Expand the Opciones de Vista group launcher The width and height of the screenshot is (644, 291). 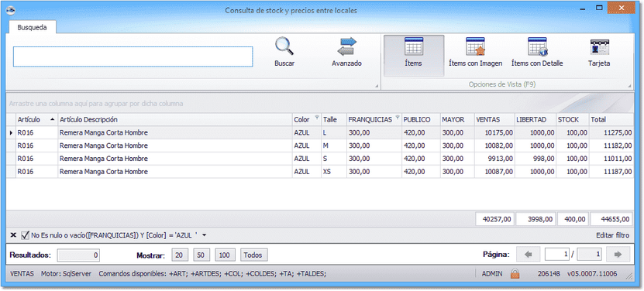tap(629, 86)
